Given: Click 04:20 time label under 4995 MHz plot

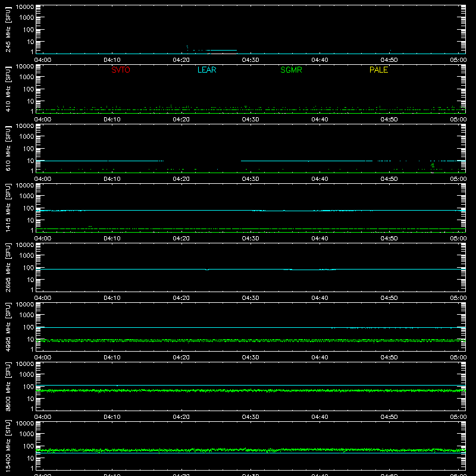Looking at the screenshot, I should (x=181, y=358).
